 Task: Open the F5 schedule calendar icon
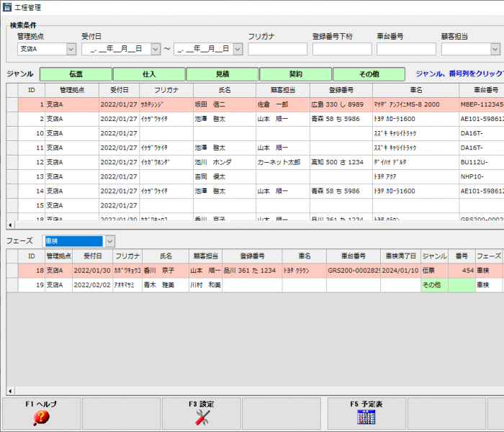366,417
